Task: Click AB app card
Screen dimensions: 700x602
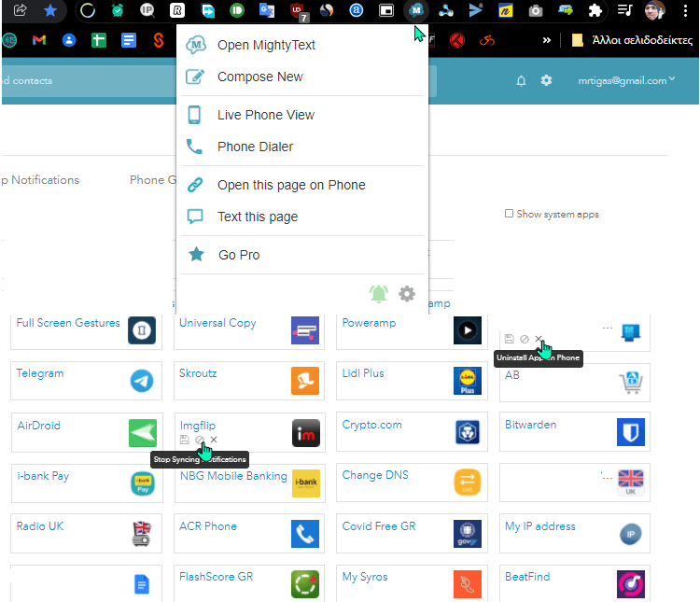Action: (575, 383)
